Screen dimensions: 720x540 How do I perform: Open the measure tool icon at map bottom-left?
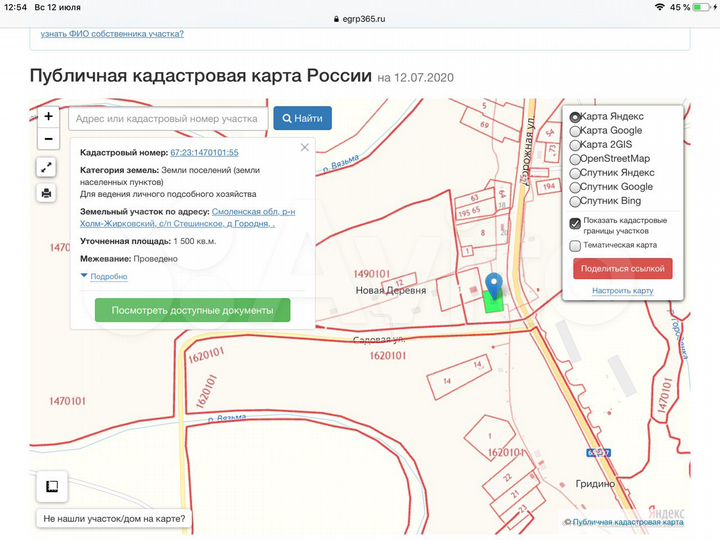[x=52, y=486]
